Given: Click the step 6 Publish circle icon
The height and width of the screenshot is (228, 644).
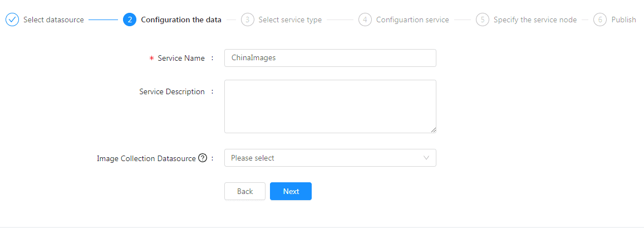Looking at the screenshot, I should [x=600, y=20].
